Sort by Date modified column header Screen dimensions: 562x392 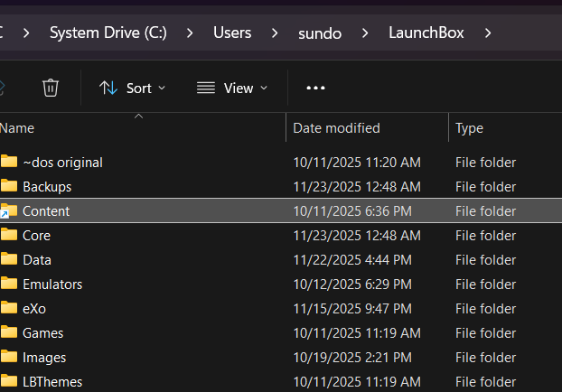(336, 128)
